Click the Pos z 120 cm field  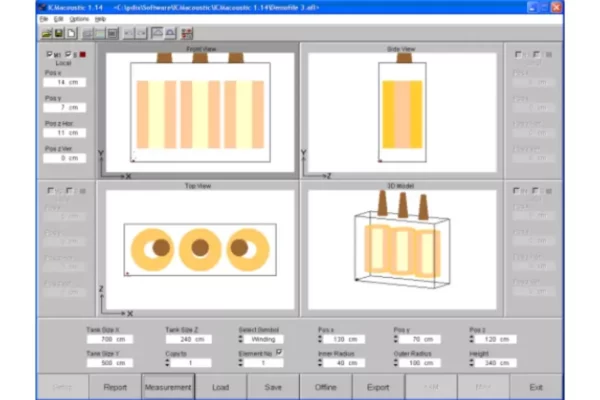pos(496,339)
